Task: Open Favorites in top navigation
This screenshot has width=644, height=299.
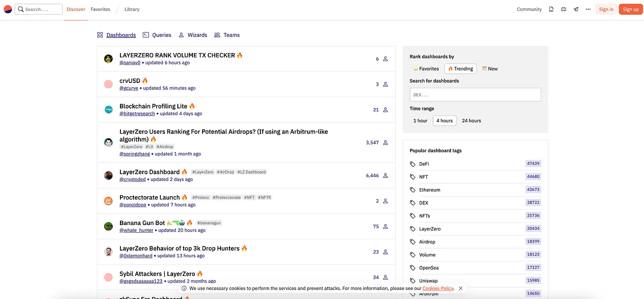Action: (101, 9)
